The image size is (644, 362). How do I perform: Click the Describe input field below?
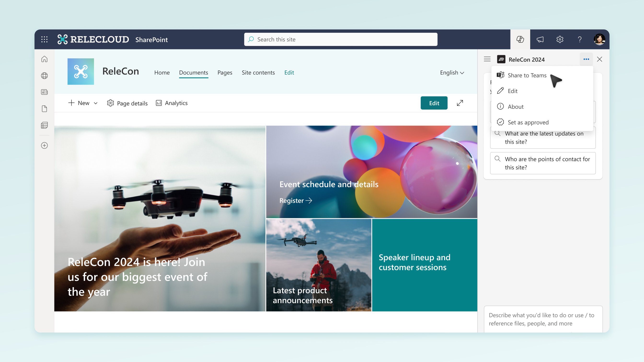click(543, 319)
